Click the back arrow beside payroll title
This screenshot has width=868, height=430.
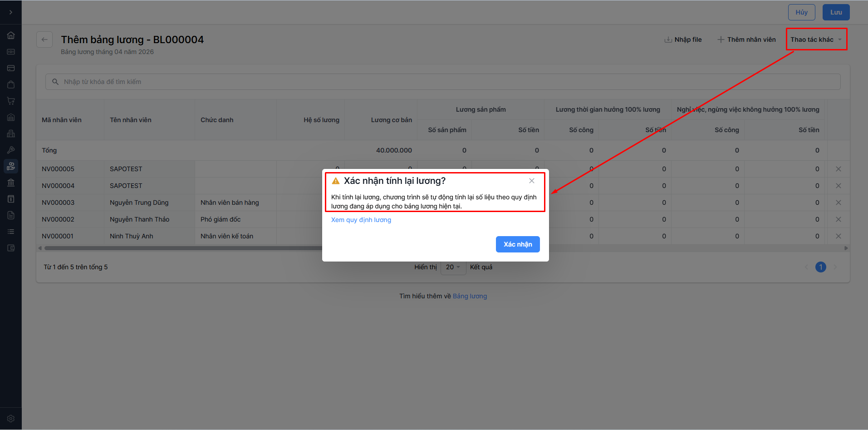click(44, 40)
